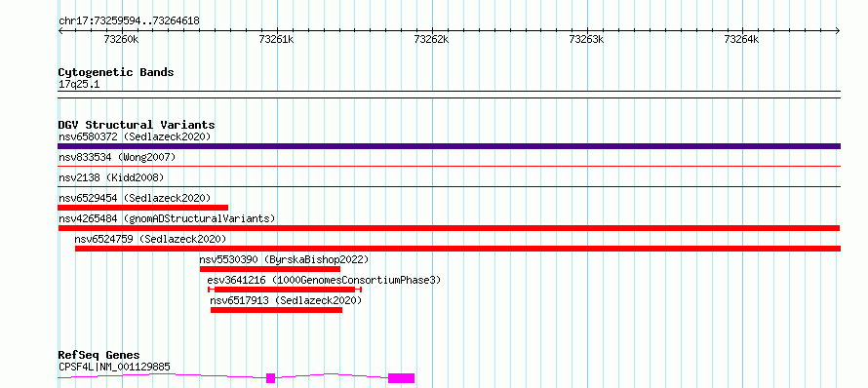
Task: Click the nsv6517913 (Sedlazeck2020) label
Action: click(286, 300)
